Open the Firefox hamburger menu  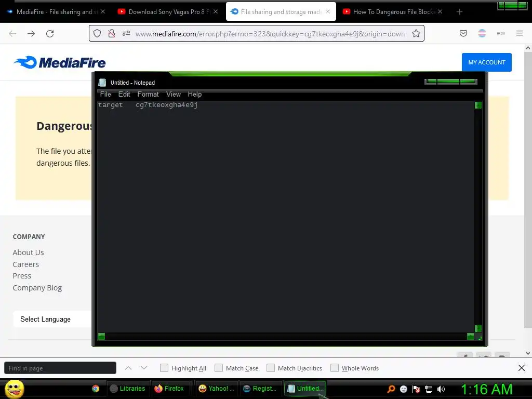point(520,33)
